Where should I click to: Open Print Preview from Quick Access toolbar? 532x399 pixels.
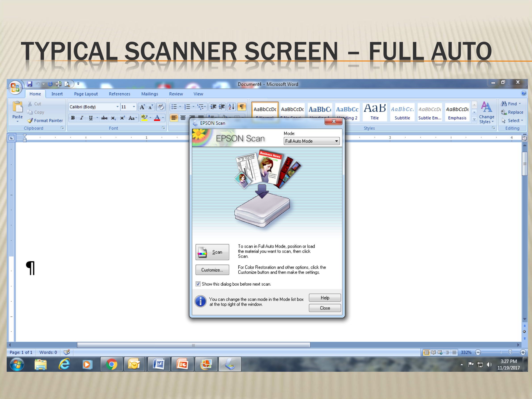coord(67,84)
